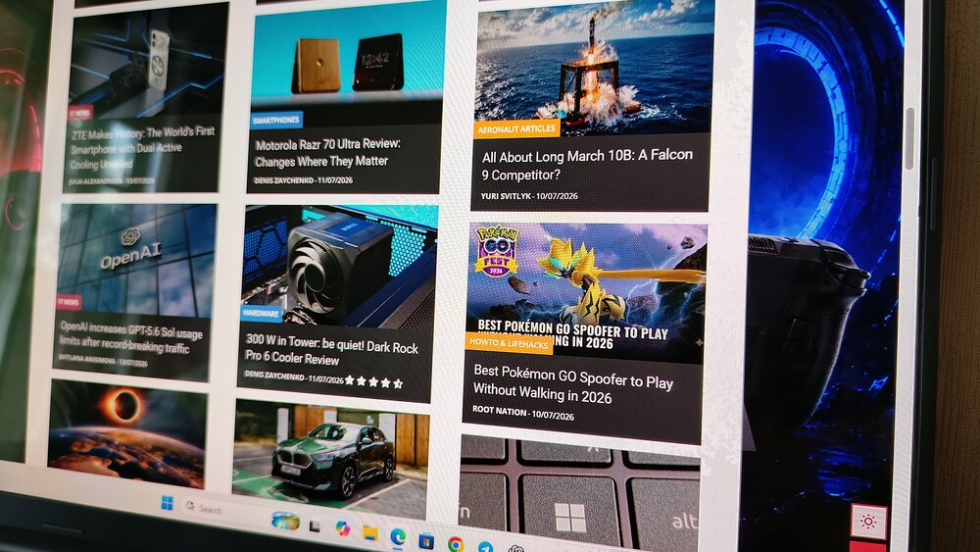The image size is (980, 552).
Task: Open File Explorer from the taskbar
Action: click(x=370, y=532)
